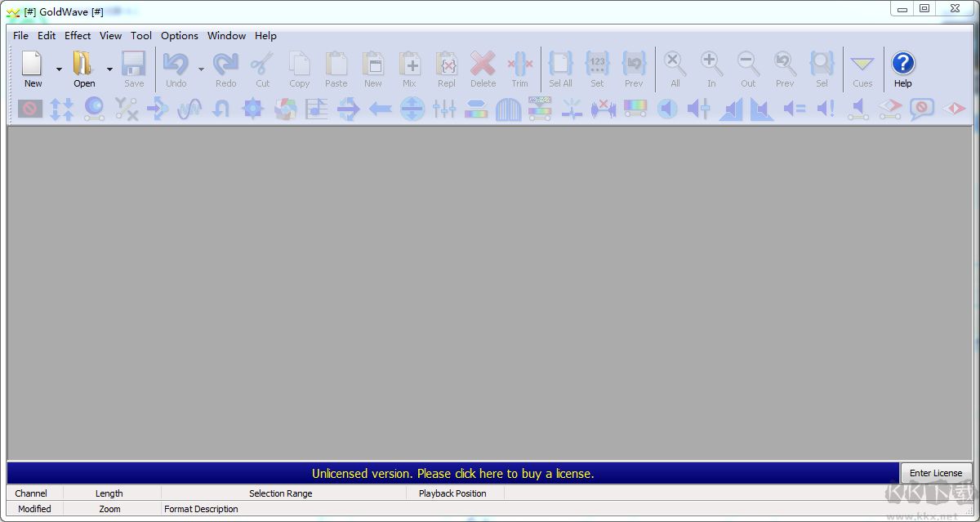Click the blue question mark Help icon
Viewport: 980px width, 522px height.
(902, 64)
